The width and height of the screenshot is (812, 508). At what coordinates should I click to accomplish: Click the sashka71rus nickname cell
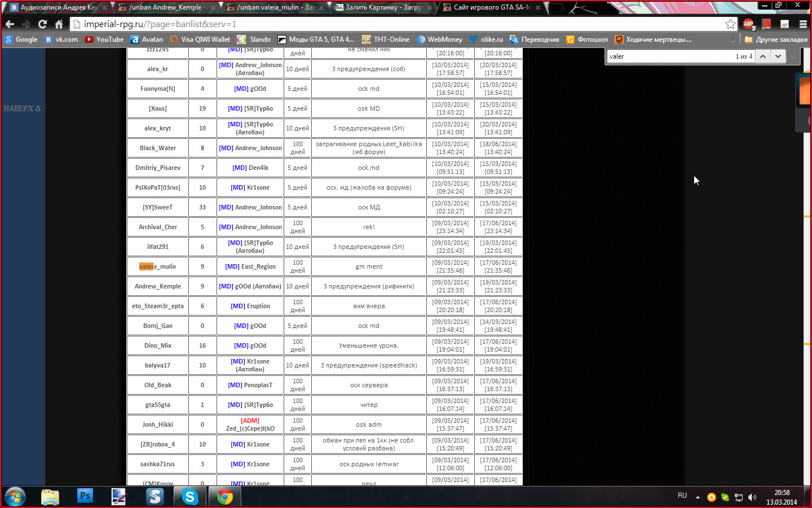pos(157,464)
